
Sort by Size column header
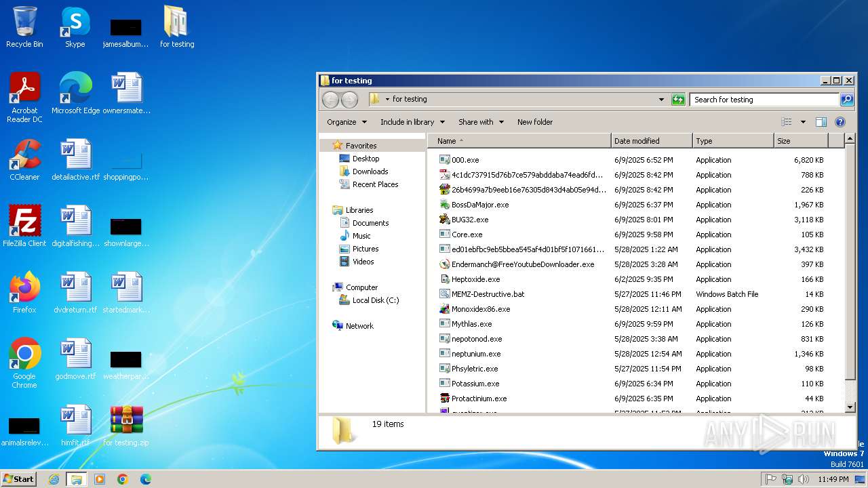[801, 141]
